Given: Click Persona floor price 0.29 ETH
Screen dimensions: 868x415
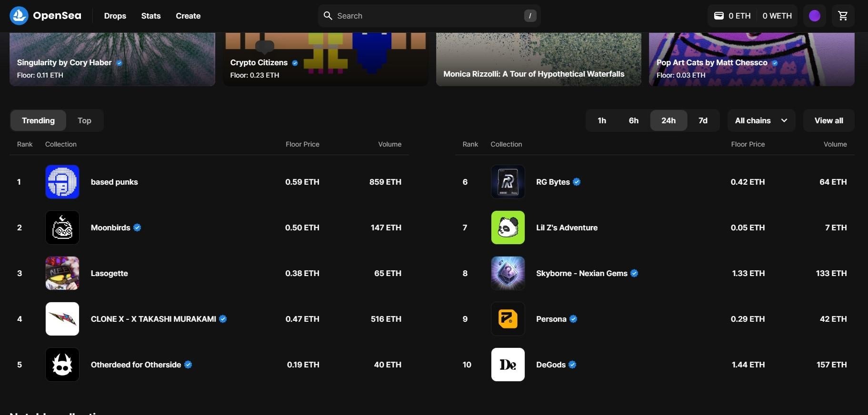Looking at the screenshot, I should 748,319.
